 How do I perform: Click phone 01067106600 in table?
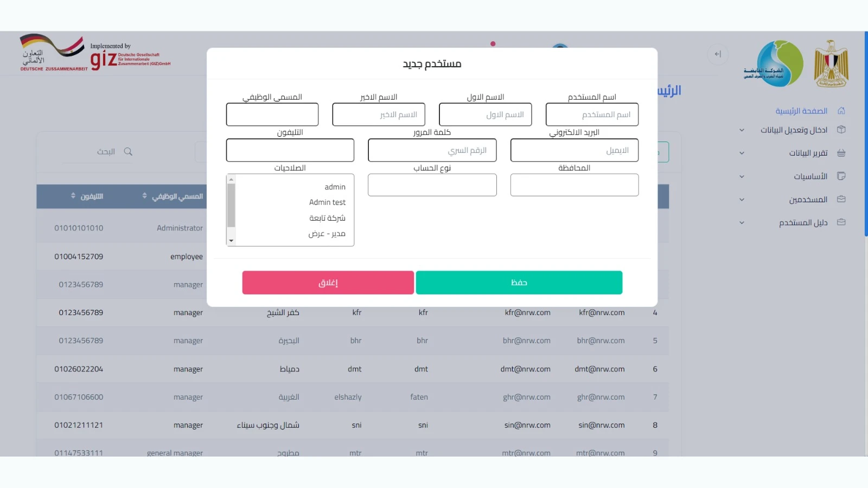79,397
